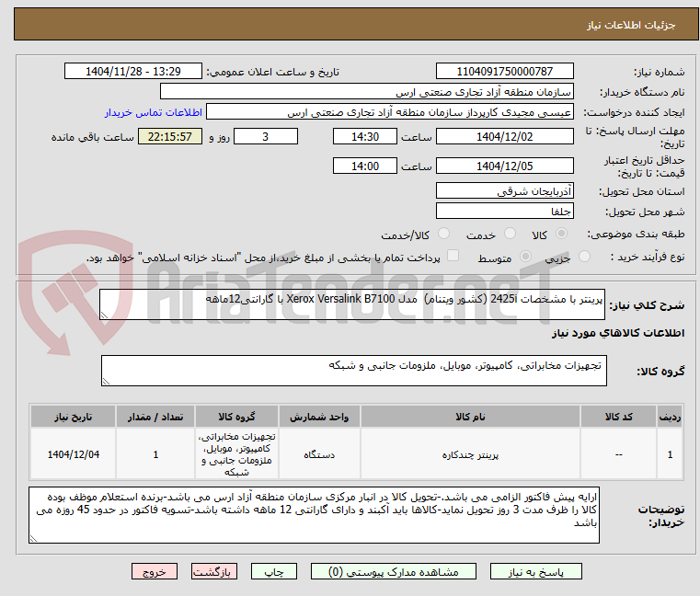Select the متوسط purchase type radio
Screen dimensions: 700x596
tap(525, 257)
